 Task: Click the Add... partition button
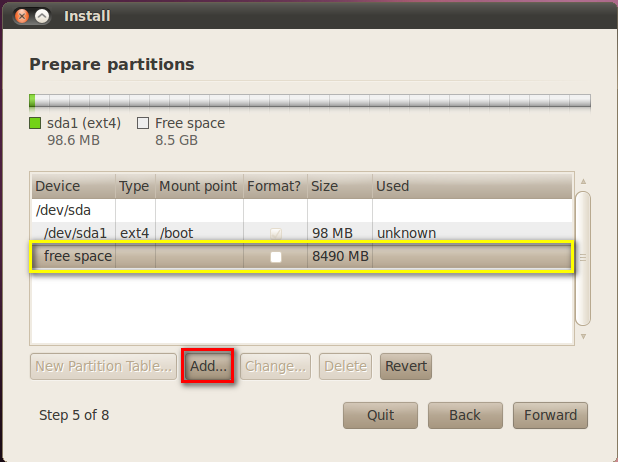[208, 366]
